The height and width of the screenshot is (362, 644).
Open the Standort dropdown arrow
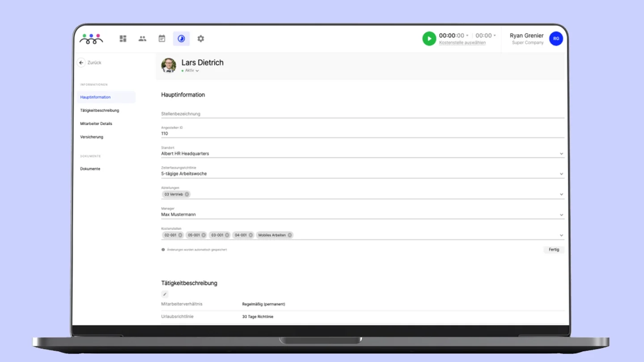point(562,154)
